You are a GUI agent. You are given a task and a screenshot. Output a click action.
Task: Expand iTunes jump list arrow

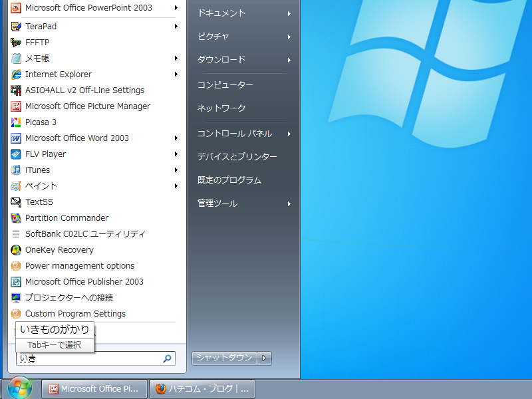(176, 170)
